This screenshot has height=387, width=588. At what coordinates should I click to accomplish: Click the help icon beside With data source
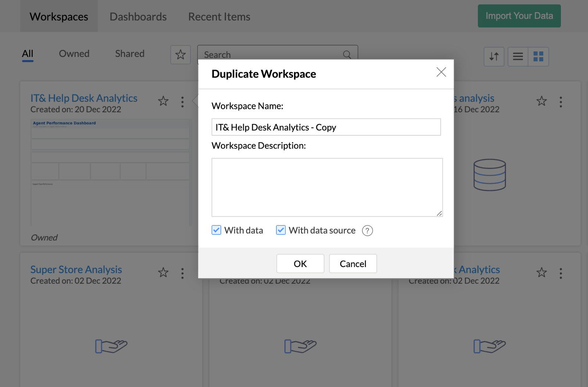pyautogui.click(x=367, y=231)
